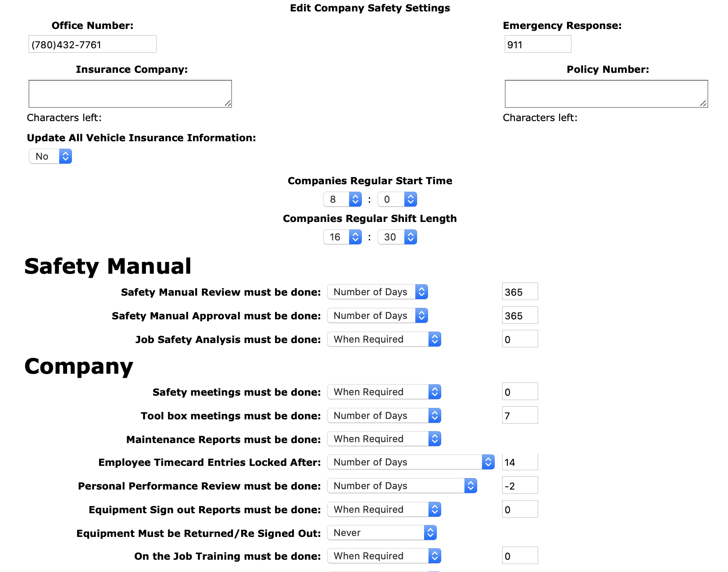The width and height of the screenshot is (728, 572).
Task: Open Job Safety Analysis frequency dropdown
Action: pos(384,340)
